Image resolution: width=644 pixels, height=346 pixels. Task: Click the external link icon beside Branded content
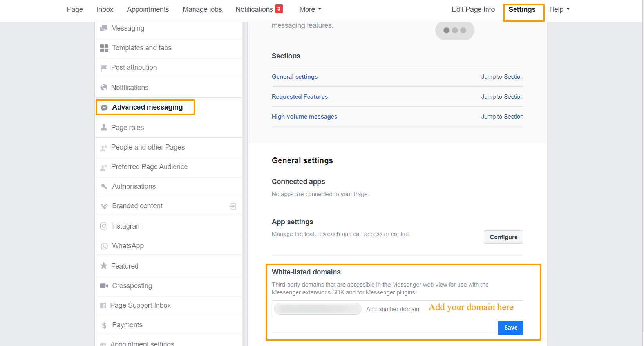click(x=233, y=206)
